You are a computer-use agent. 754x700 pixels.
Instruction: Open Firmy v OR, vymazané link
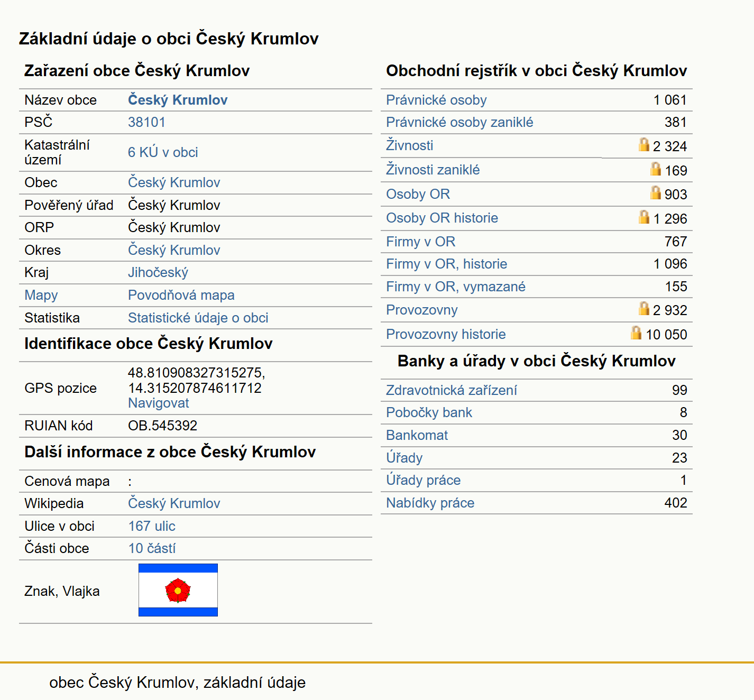pyautogui.click(x=456, y=287)
